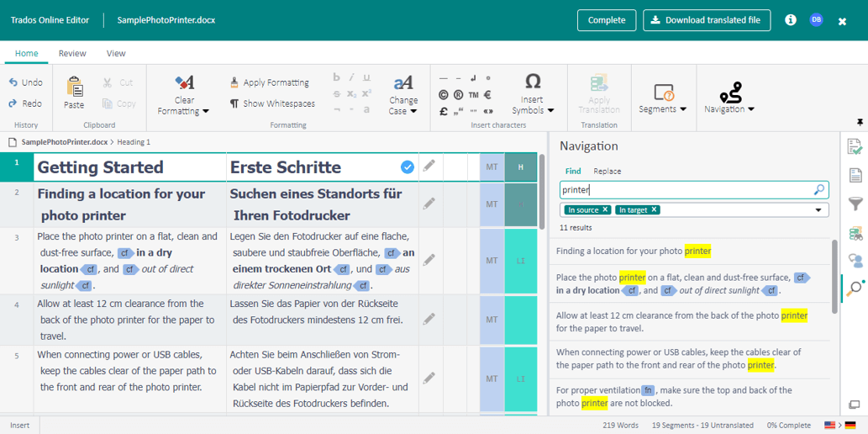
Task: Insert the euro sign symbol
Action: click(487, 95)
